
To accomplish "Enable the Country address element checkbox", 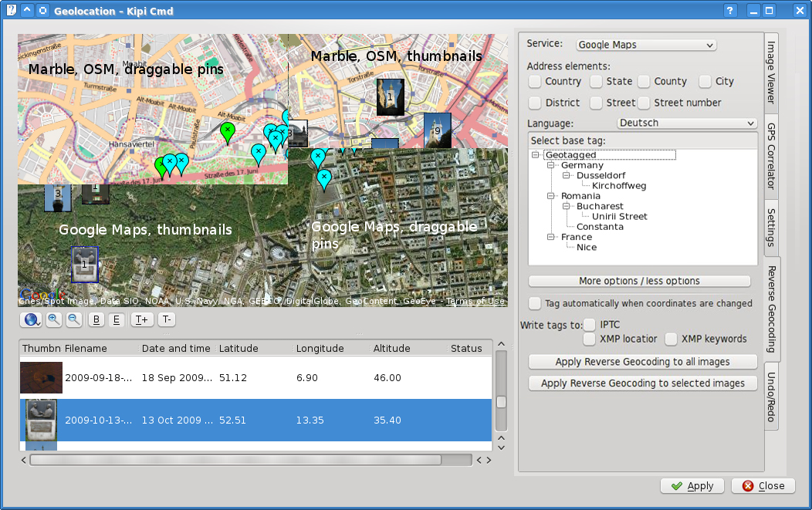I will pyautogui.click(x=535, y=82).
